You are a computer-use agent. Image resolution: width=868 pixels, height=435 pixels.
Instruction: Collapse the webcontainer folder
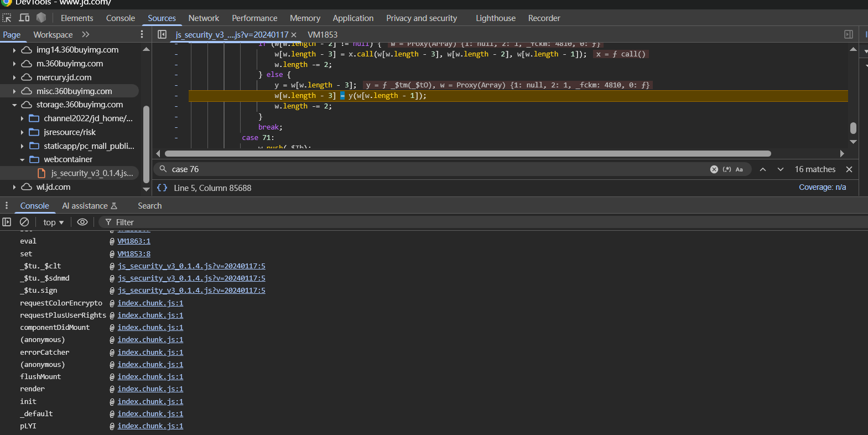tap(22, 159)
